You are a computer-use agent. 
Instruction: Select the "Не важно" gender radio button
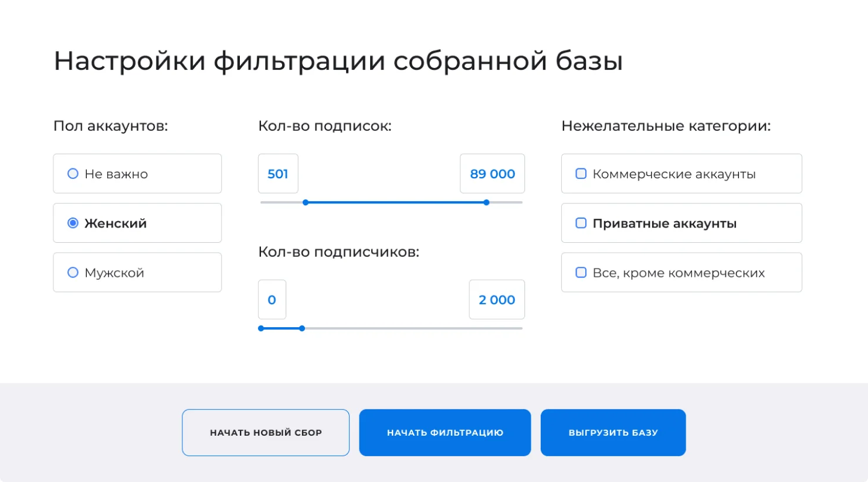(x=73, y=174)
